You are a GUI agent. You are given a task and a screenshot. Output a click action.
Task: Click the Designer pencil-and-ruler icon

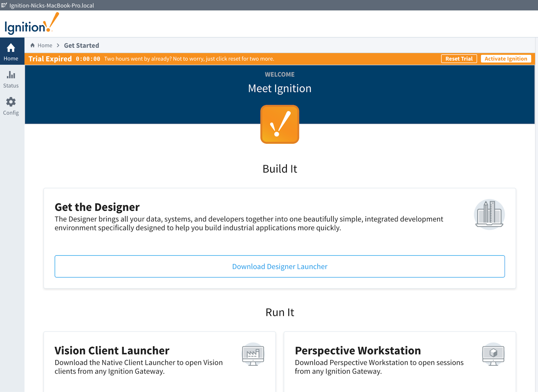489,214
